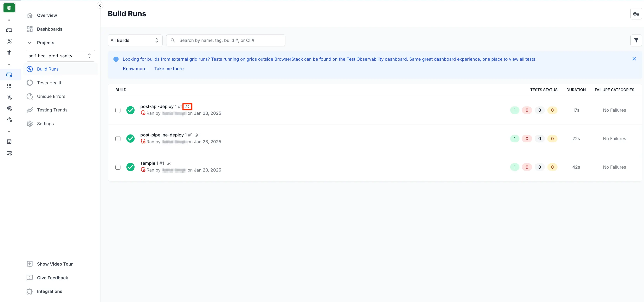
Task: Click the filter funnel icon
Action: 636,40
